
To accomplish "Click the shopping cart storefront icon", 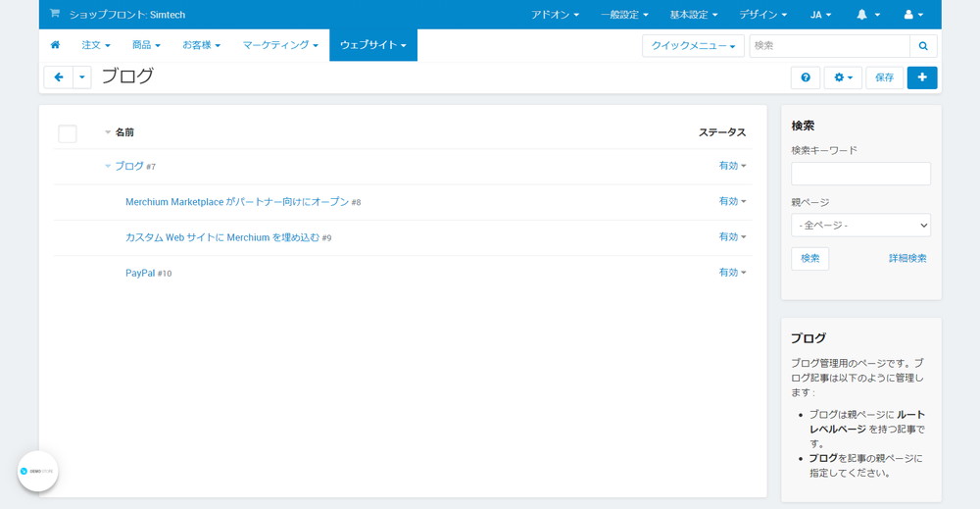I will (55, 13).
